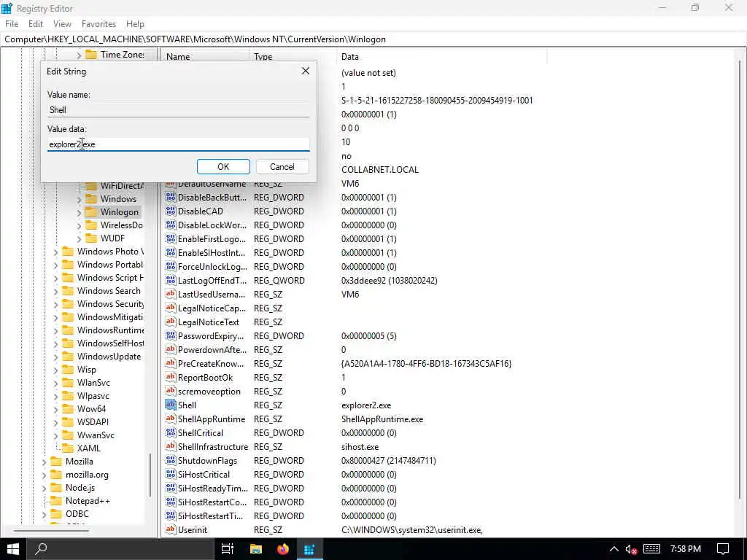
Task: Click the Registry Editor app icon in title bar
Action: (7, 8)
